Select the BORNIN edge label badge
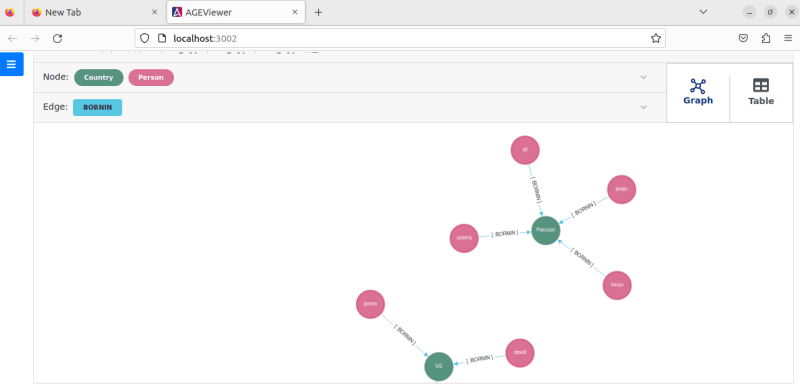 click(x=97, y=108)
